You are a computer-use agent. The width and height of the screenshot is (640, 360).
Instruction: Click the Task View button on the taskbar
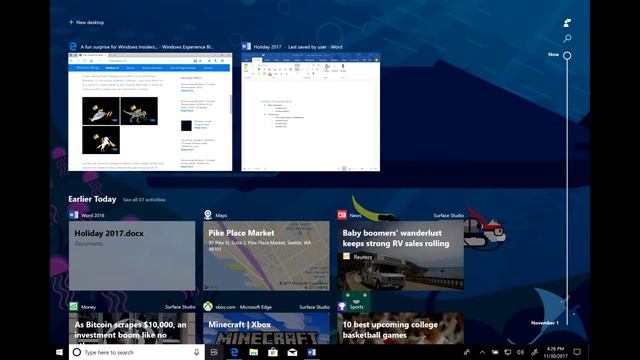pos(214,352)
